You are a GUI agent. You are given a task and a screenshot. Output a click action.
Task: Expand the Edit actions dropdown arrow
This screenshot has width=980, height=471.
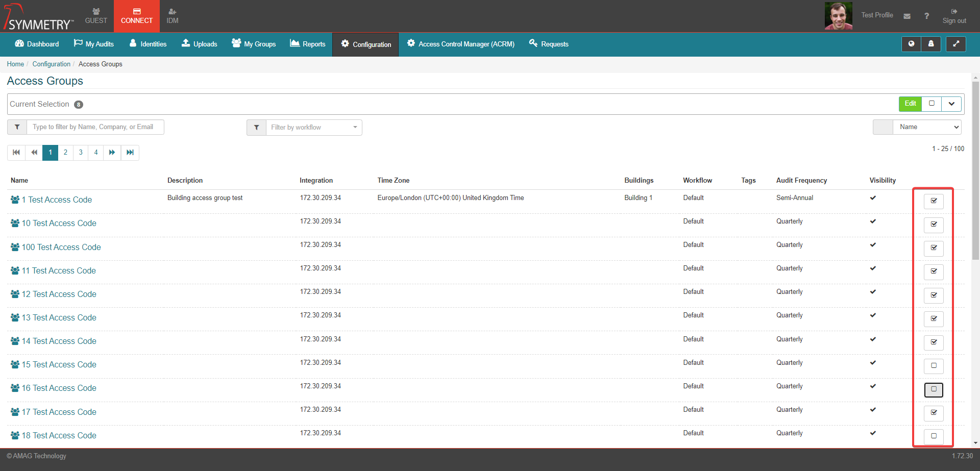point(951,104)
